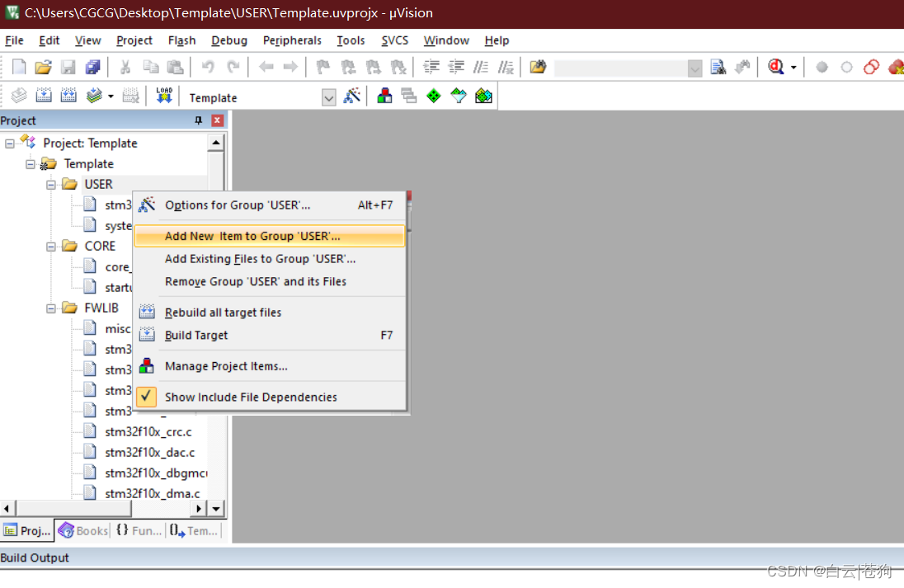Viewport: 904px width, 588px height.
Task: Choose Add New Item to Group 'USER'
Action: pos(269,236)
